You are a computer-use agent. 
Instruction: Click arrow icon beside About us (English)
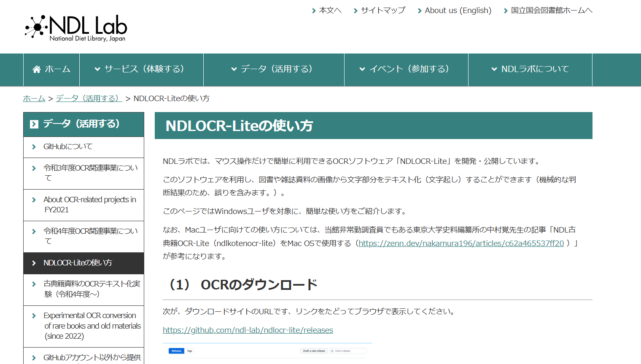(x=420, y=11)
